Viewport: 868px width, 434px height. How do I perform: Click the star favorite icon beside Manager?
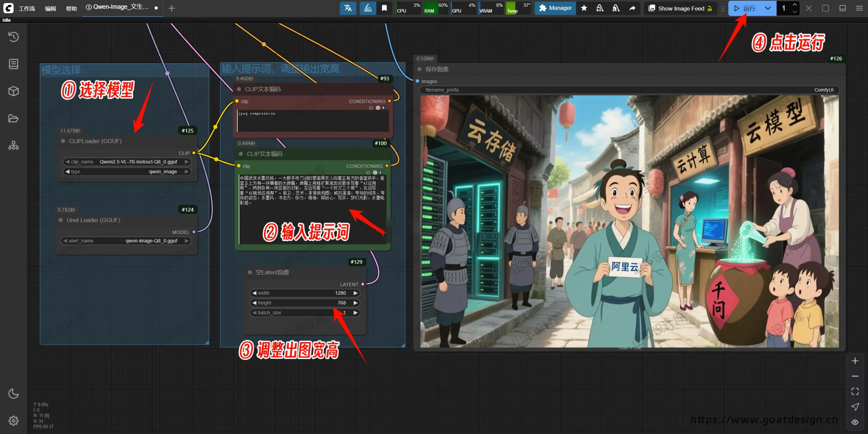584,8
